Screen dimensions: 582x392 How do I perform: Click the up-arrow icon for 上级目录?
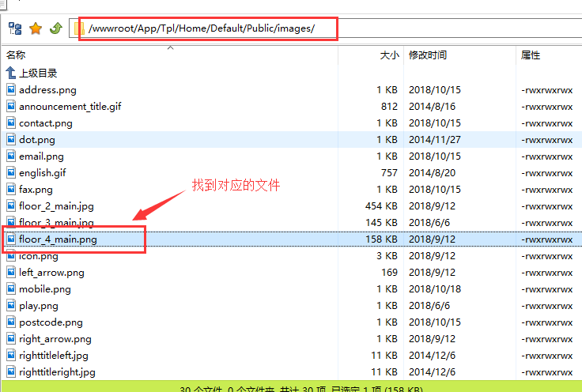click(x=11, y=73)
